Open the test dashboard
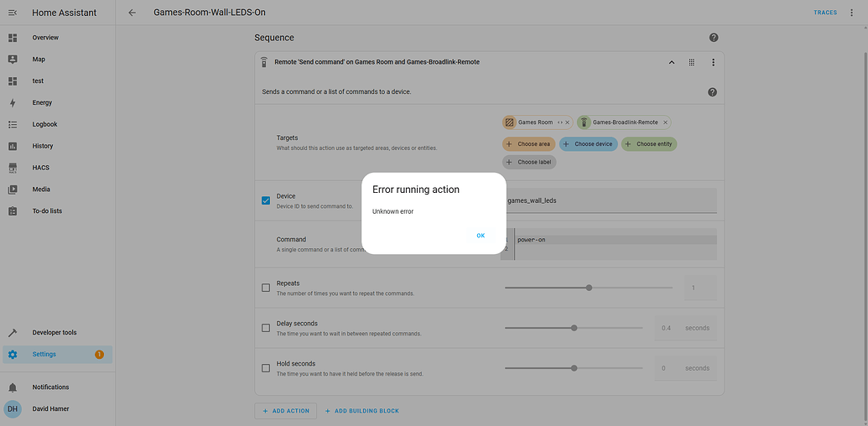 [58, 81]
